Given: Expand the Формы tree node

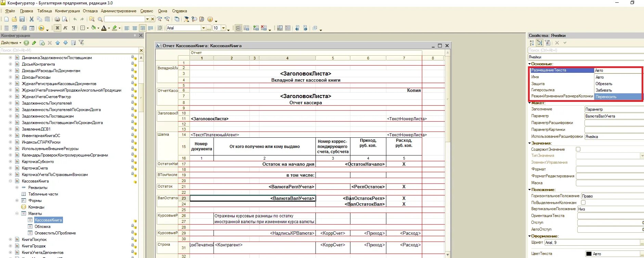Looking at the screenshot, I should pos(17,201).
